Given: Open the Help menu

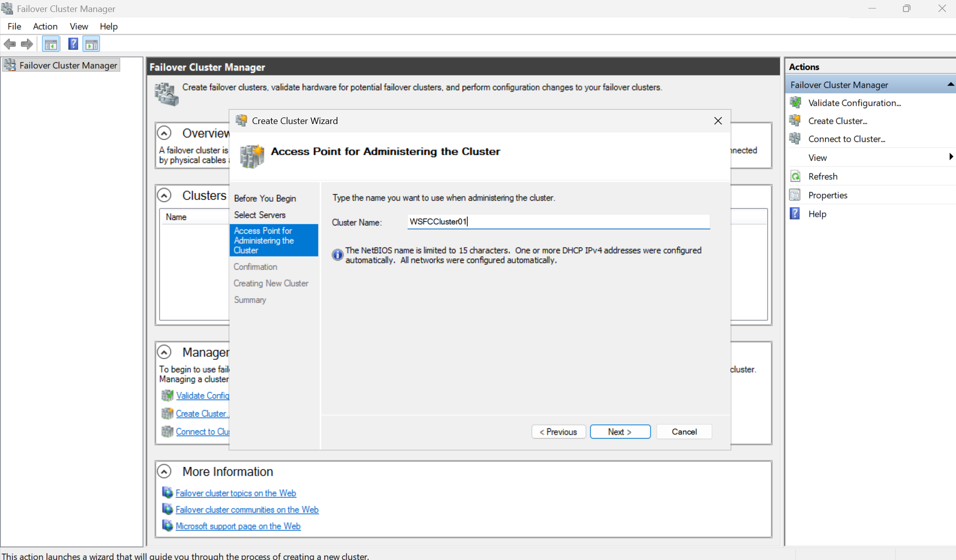Looking at the screenshot, I should coord(109,26).
